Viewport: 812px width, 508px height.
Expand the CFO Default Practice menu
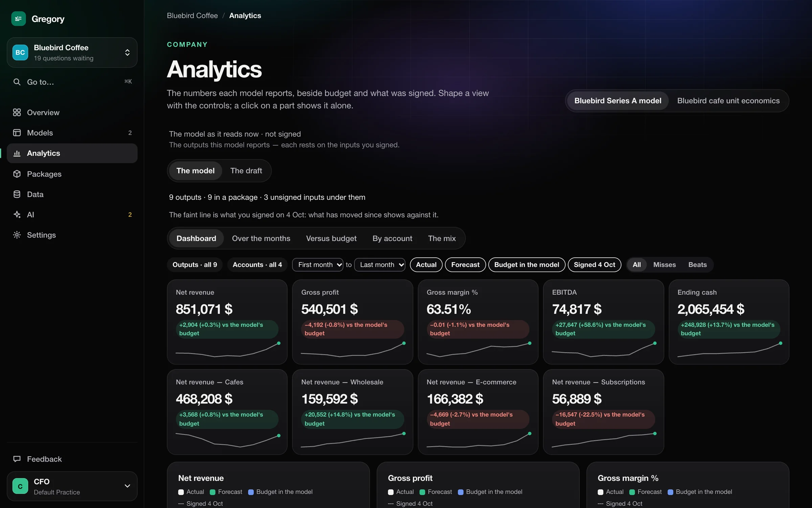(72, 486)
